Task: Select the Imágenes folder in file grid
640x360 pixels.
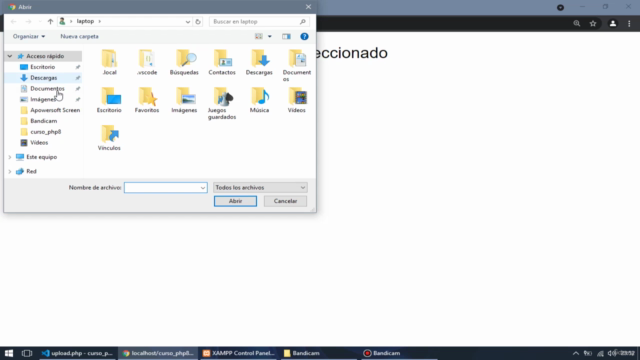Action: click(x=184, y=100)
